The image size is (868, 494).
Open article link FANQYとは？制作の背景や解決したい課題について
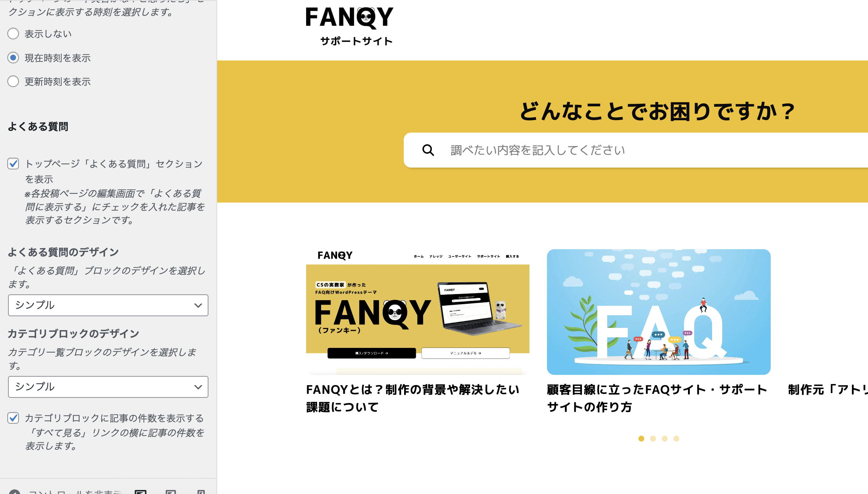tap(413, 398)
